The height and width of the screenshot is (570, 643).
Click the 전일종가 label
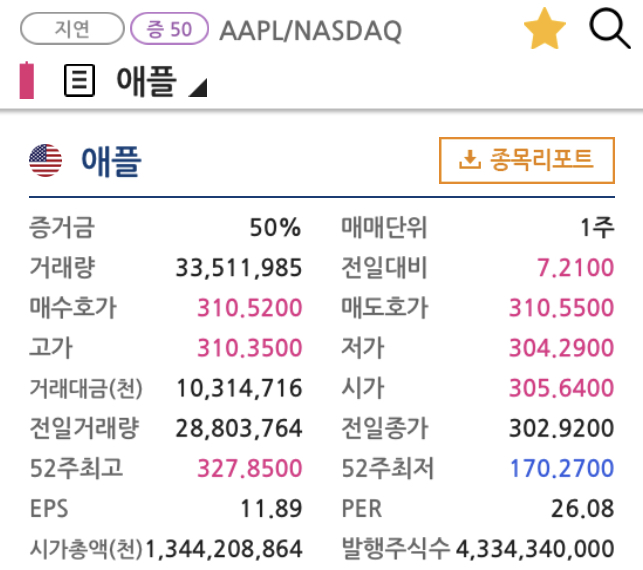coord(385,429)
